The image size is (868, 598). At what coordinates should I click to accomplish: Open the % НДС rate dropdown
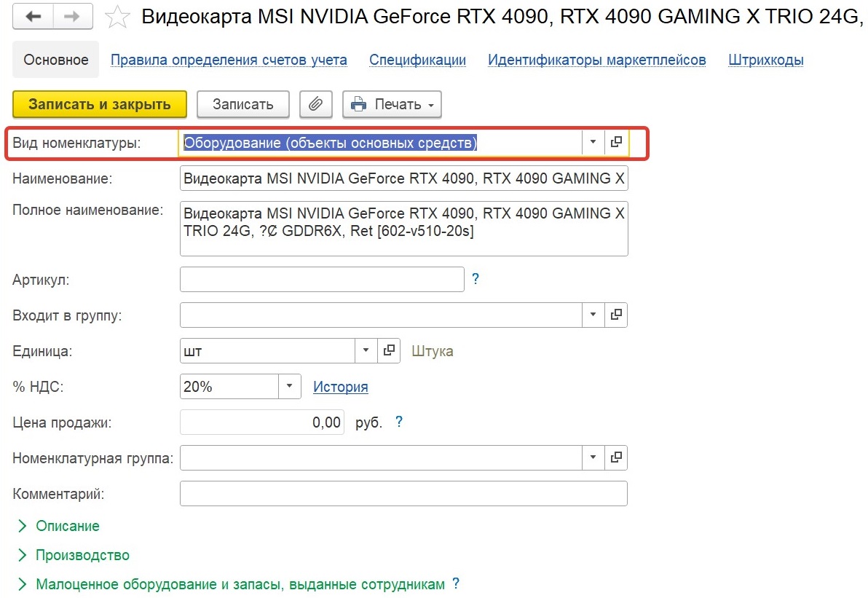[x=289, y=387]
